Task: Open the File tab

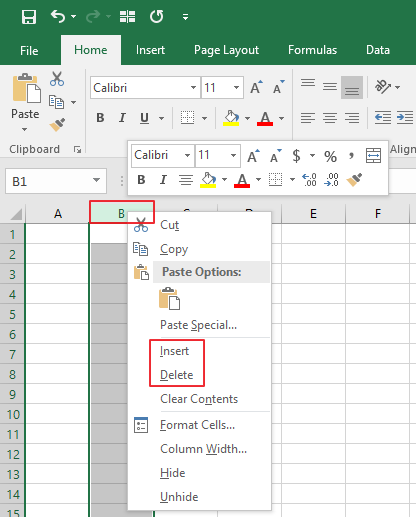Action: 29,51
